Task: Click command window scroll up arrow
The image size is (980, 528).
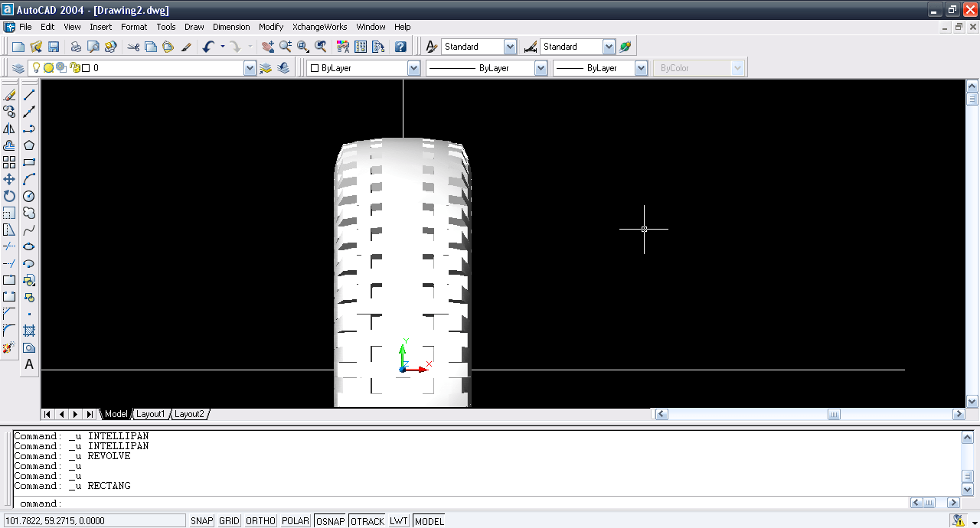Action: 967,437
